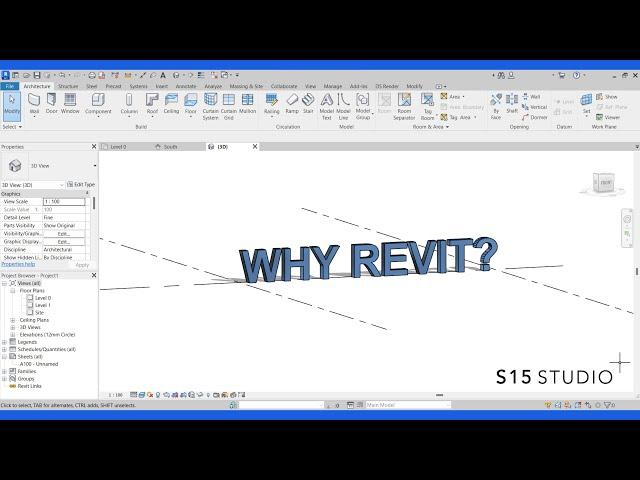Screen dimensions: 640x480
Task: Collapse the Sheets (all) node
Action: click(4, 357)
